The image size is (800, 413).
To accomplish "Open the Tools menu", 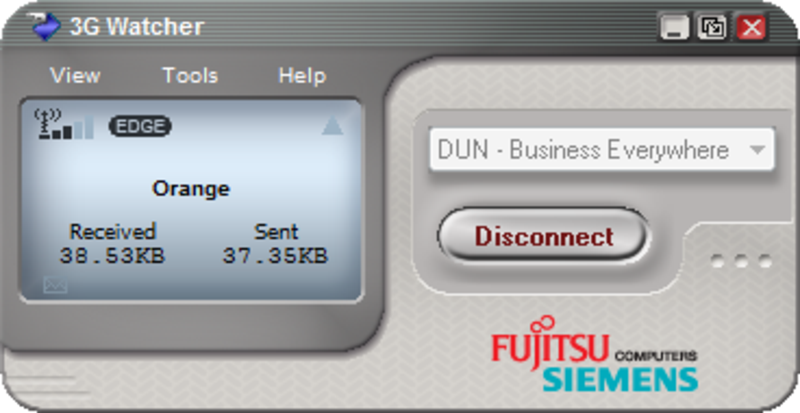I will pyautogui.click(x=190, y=76).
